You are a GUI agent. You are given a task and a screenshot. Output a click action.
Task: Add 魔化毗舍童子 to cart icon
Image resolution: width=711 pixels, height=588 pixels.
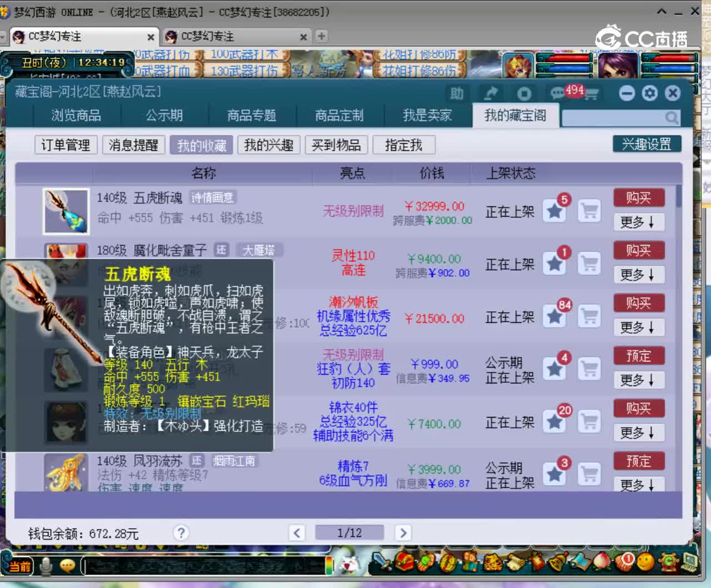coord(589,263)
